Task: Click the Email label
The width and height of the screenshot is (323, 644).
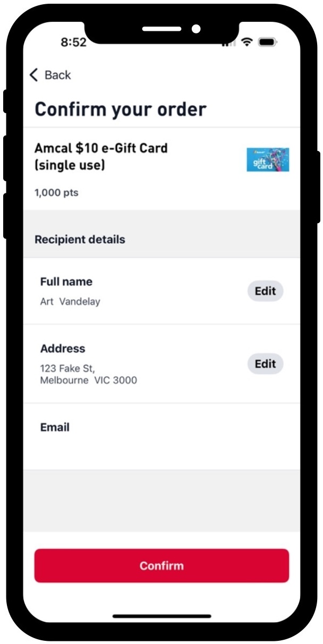Action: (55, 427)
